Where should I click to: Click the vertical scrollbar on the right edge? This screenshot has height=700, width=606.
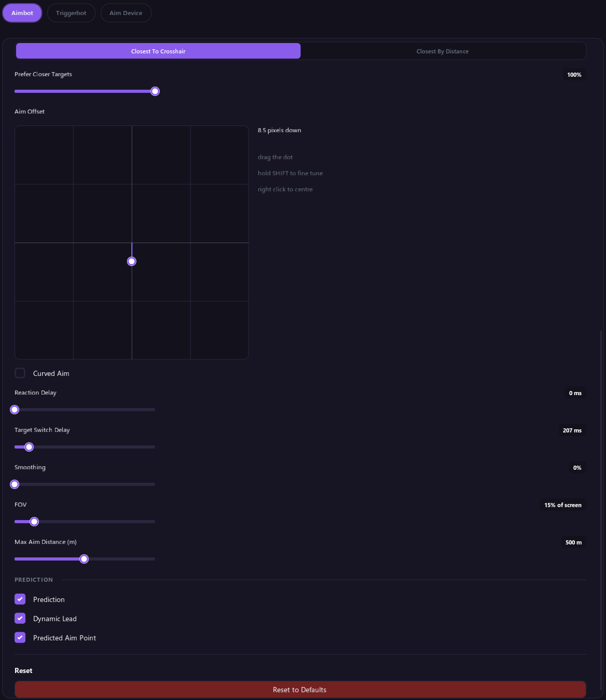[601, 511]
